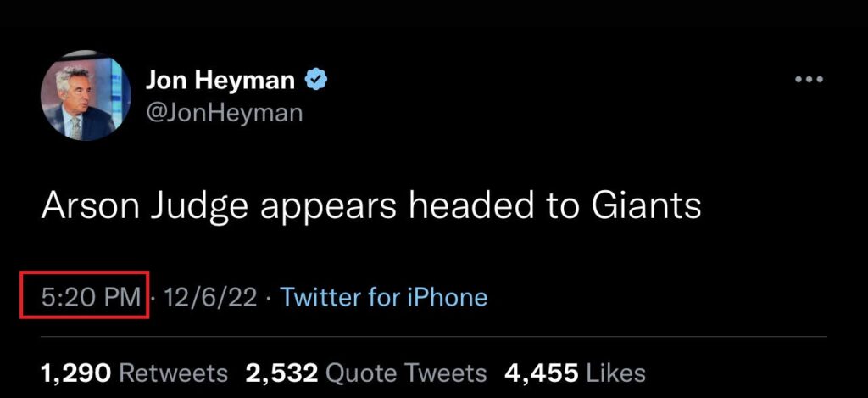This screenshot has height=398, width=868.
Task: Click the divider line above the stats
Action: point(434,336)
